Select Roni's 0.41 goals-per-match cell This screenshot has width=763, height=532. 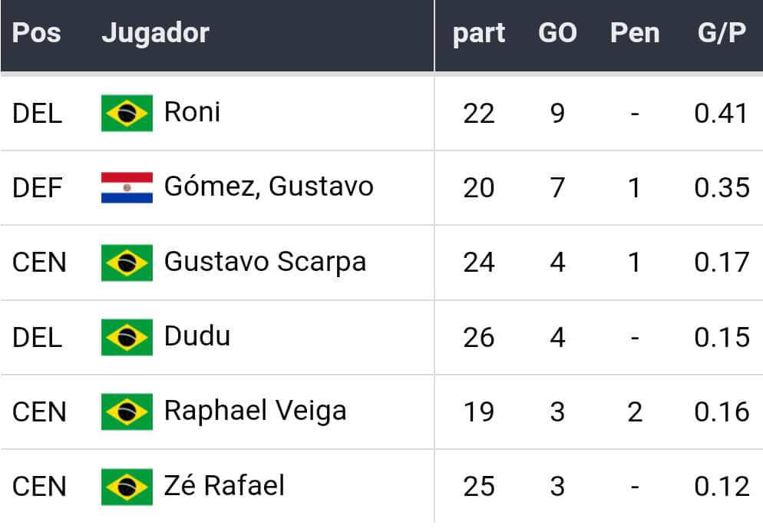[721, 114]
